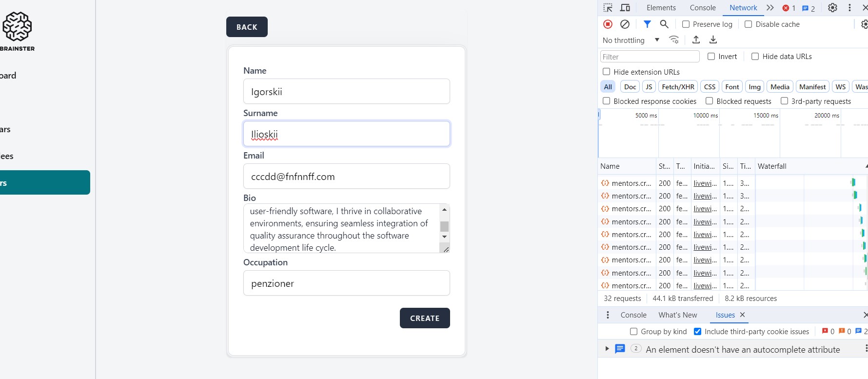Image resolution: width=868 pixels, height=379 pixels.
Task: Toggle the network filter funnel icon
Action: pos(647,24)
